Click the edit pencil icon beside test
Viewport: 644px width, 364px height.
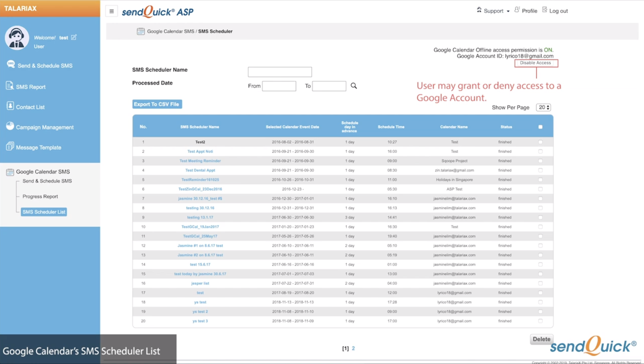pos(74,37)
